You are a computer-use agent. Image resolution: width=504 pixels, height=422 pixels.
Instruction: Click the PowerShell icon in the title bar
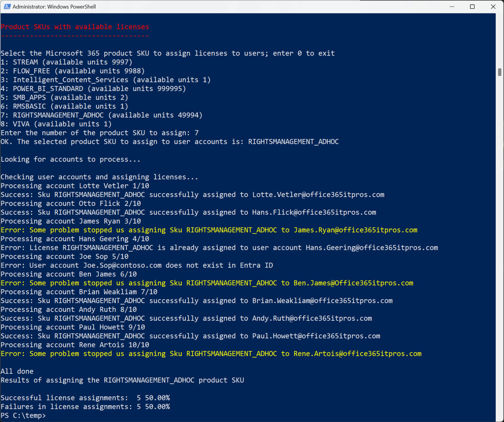point(7,7)
